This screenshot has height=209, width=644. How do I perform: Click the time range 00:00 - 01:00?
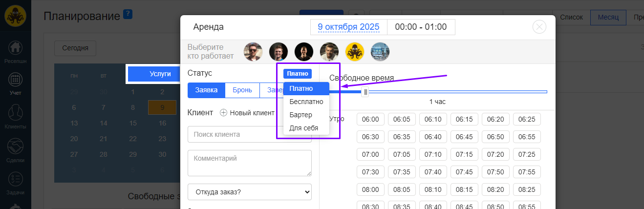coord(421,27)
